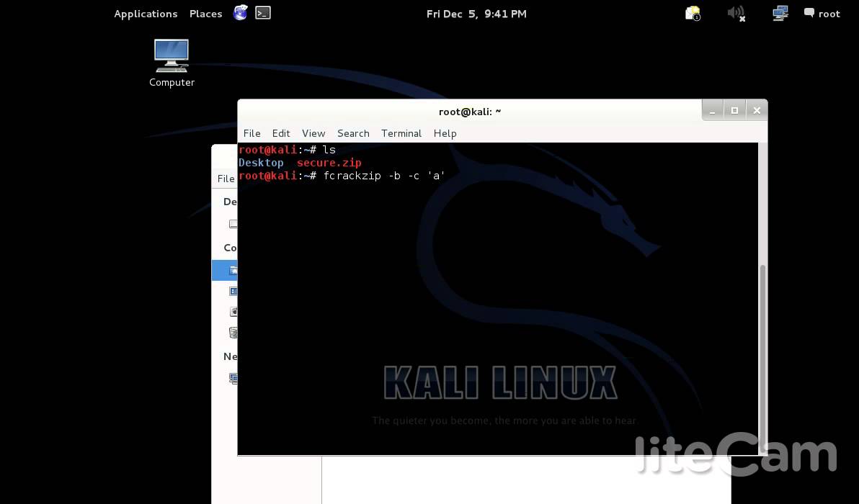Open the root user menu
The image size is (859, 504).
(x=822, y=14)
